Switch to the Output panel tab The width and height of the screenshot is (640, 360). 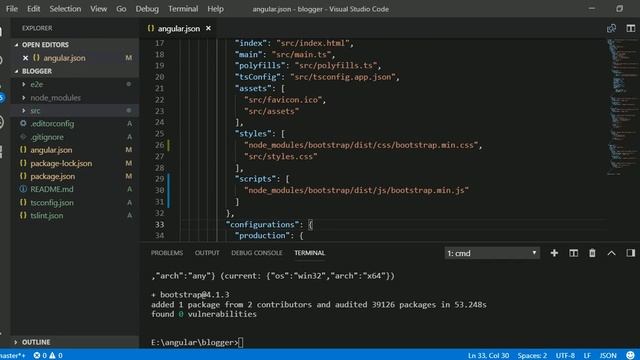(x=207, y=253)
